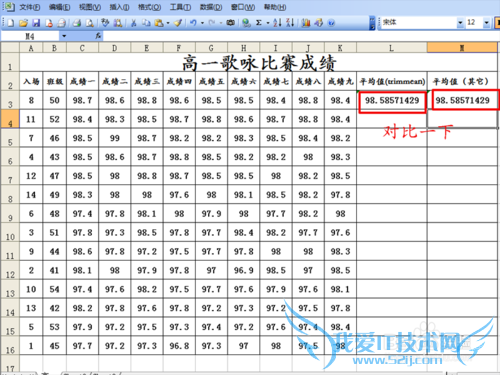The width and height of the screenshot is (500, 375).
Task: Click cell L3 value 98.58571429
Action: (x=392, y=100)
